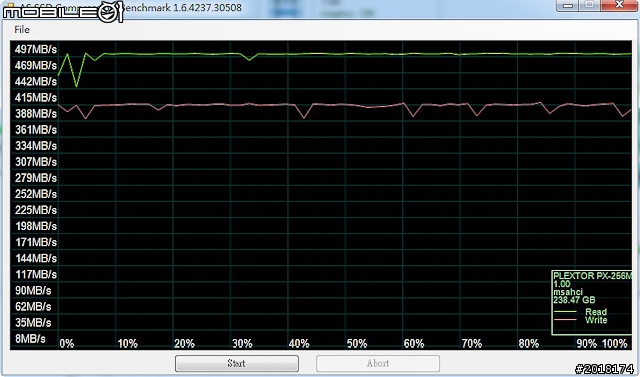Screen dimensions: 640x377
Task: Click the 90MB/s axis label
Action: pos(33,291)
